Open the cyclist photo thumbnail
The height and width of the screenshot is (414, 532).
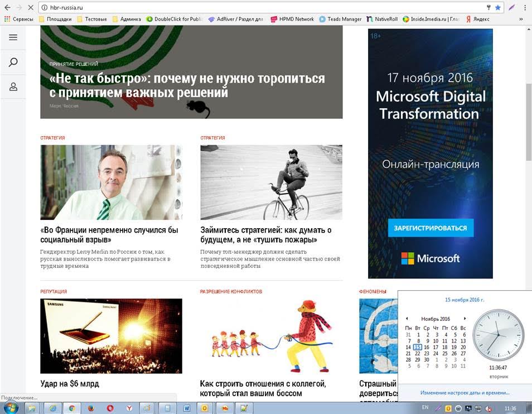tap(272, 182)
